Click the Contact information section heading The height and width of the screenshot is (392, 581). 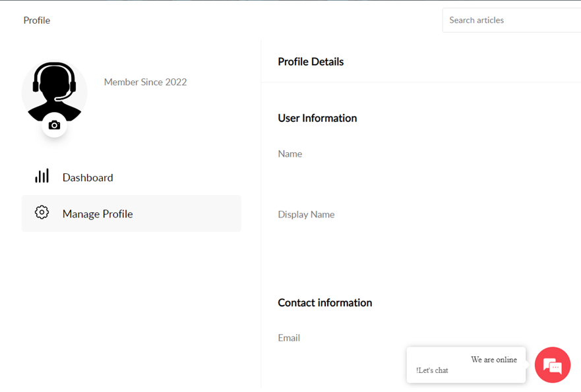[x=324, y=303]
